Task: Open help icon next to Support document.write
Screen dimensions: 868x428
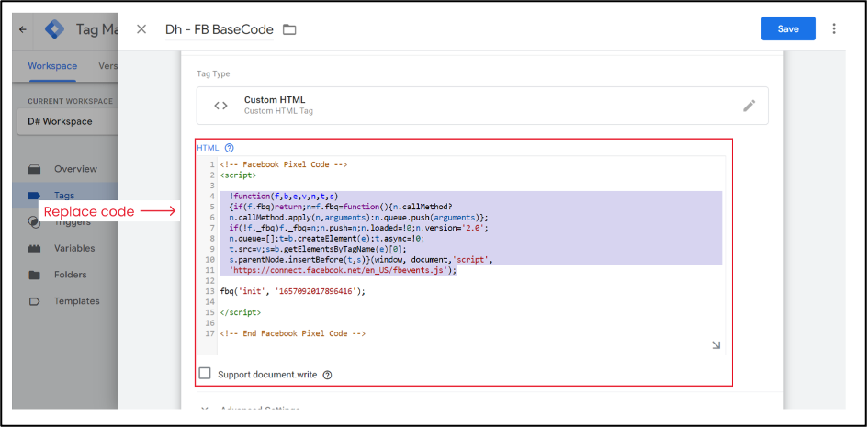Action: (x=327, y=375)
